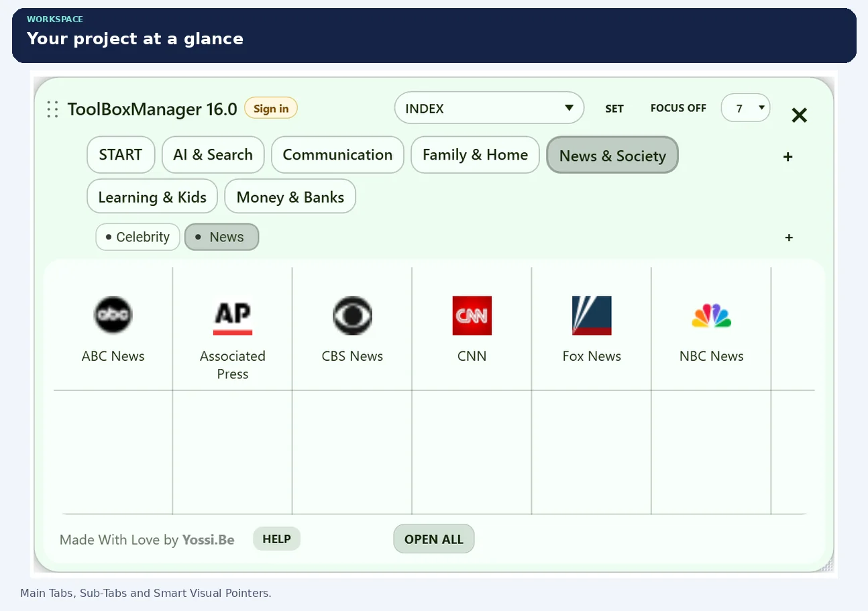Screen dimensions: 868x611
Task: Click the OPEN ALL button
Action: tap(434, 539)
